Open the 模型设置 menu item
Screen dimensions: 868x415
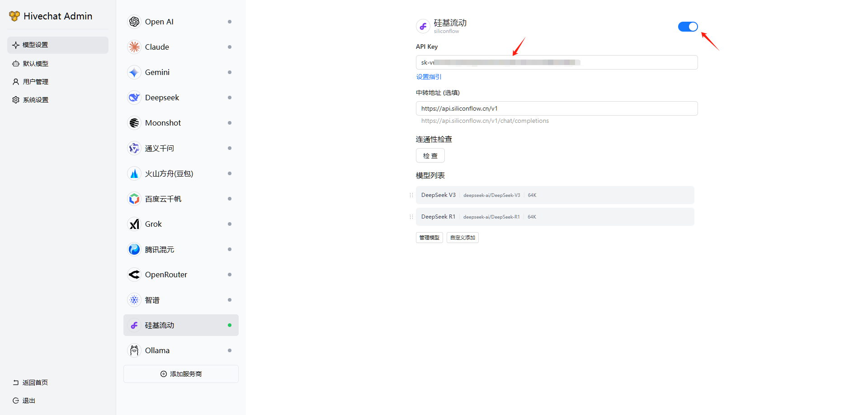coord(58,45)
